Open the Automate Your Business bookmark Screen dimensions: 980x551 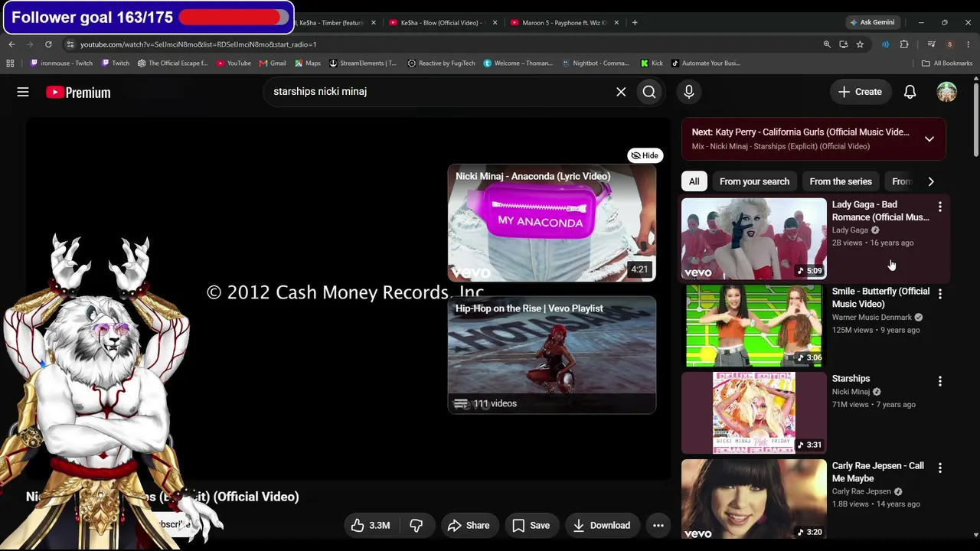tap(705, 64)
